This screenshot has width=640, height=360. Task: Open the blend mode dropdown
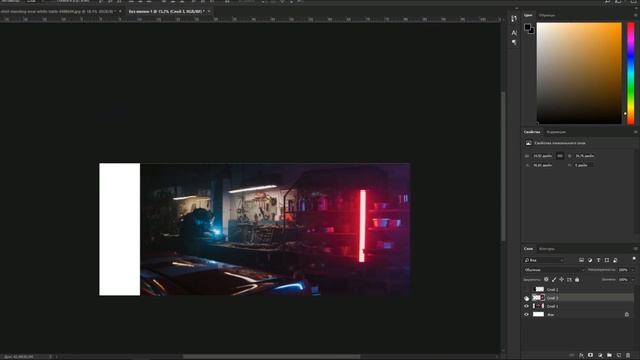pyautogui.click(x=554, y=270)
